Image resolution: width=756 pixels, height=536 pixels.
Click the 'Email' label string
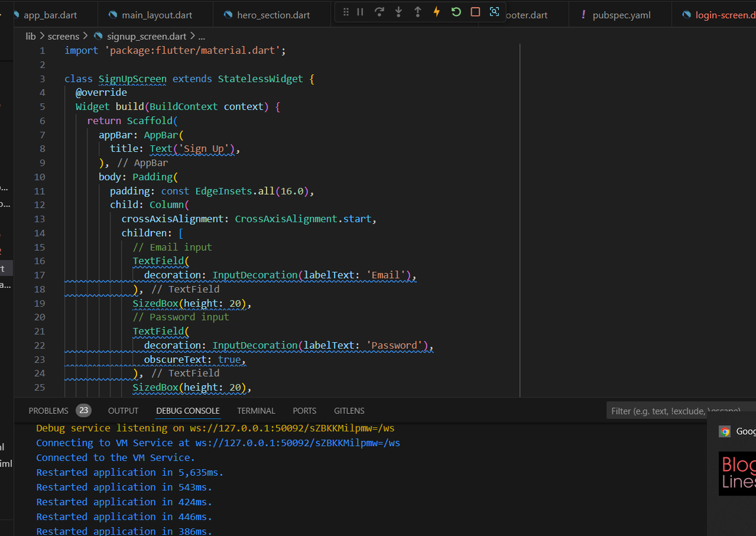pyautogui.click(x=386, y=275)
